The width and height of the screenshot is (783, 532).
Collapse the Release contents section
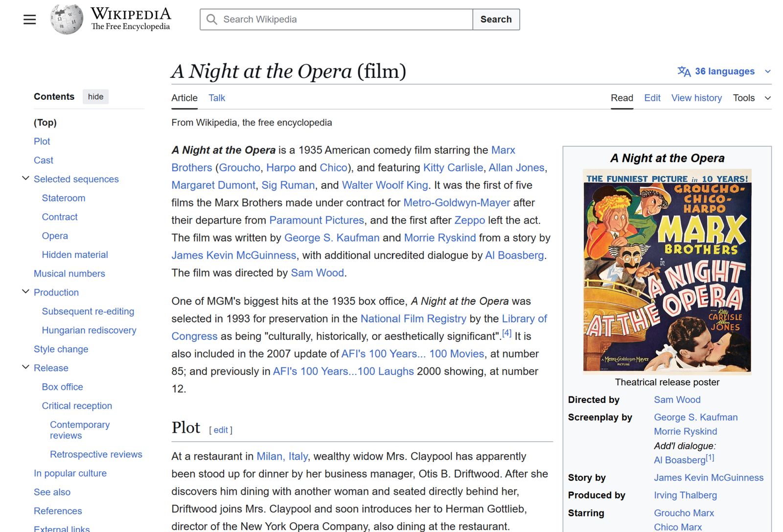[25, 367]
